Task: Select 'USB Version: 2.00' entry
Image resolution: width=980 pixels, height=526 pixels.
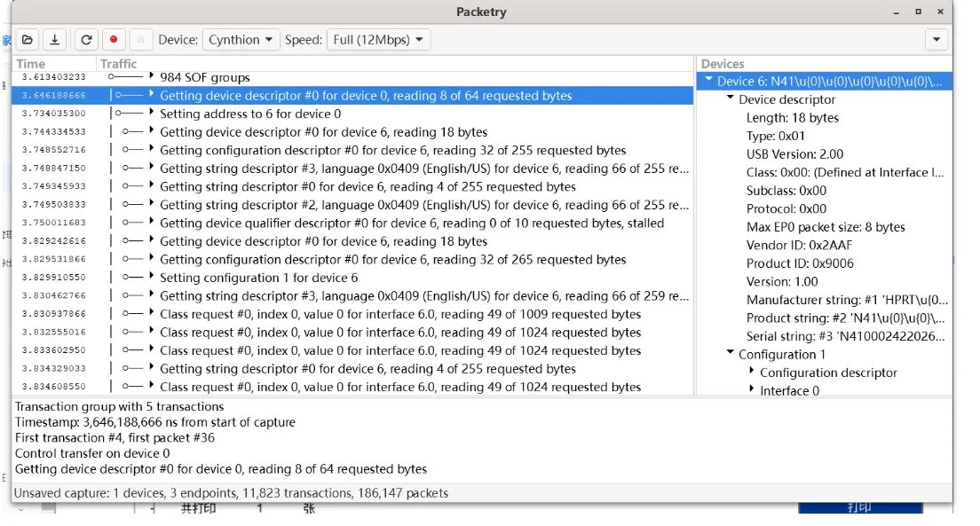Action: click(794, 153)
